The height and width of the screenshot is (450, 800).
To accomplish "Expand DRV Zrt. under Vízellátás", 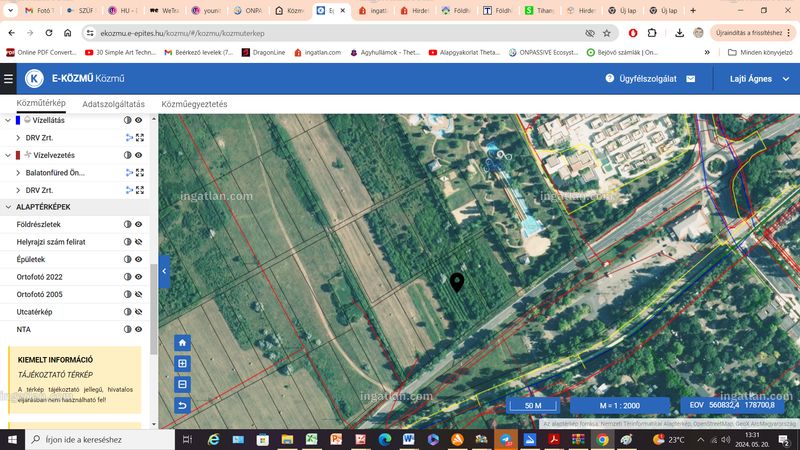I will 18,138.
